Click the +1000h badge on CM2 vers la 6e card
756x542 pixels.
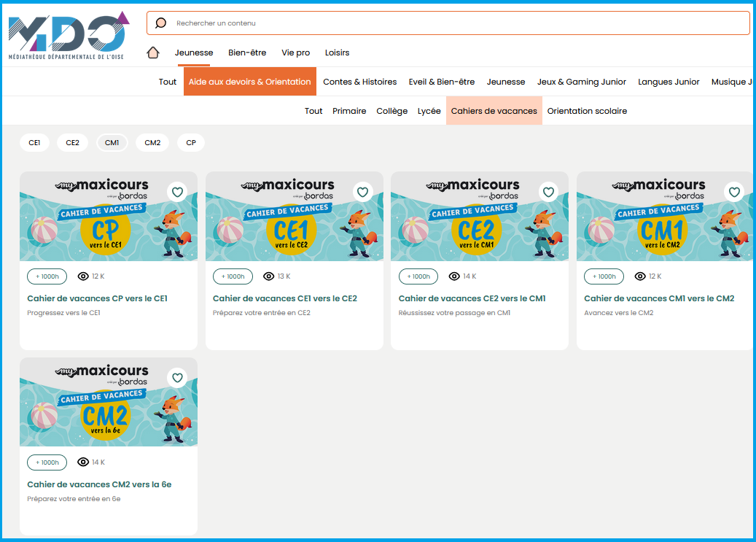[47, 462]
